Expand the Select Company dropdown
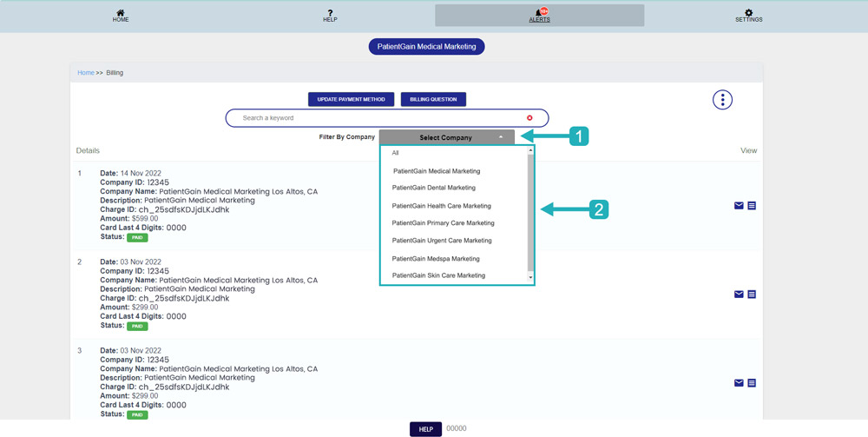 click(x=447, y=137)
